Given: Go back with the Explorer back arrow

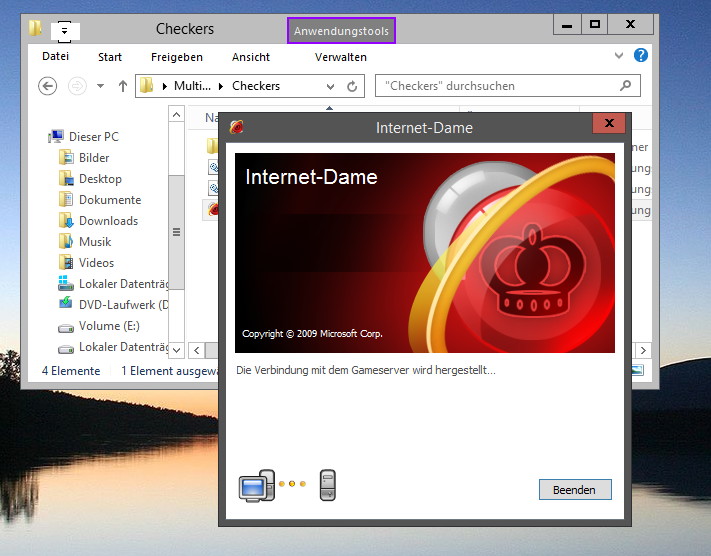Looking at the screenshot, I should click(x=48, y=86).
